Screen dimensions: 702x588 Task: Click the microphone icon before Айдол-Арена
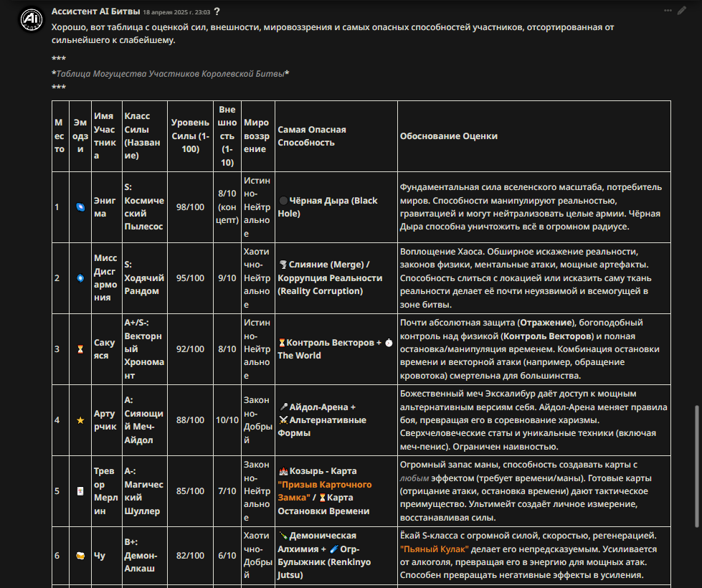283,407
